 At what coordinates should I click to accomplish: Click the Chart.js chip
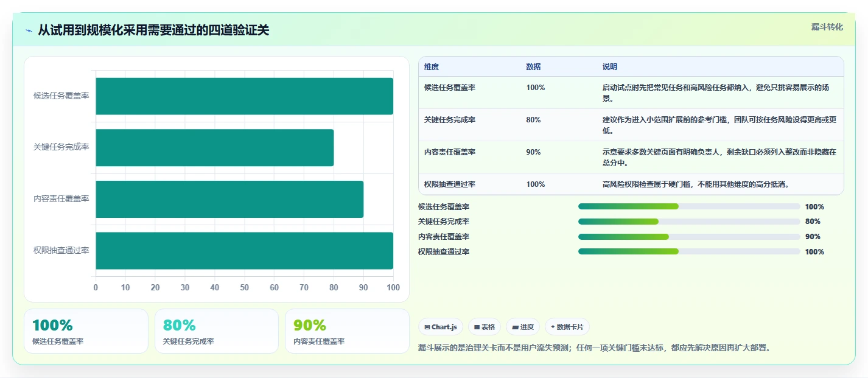click(441, 327)
